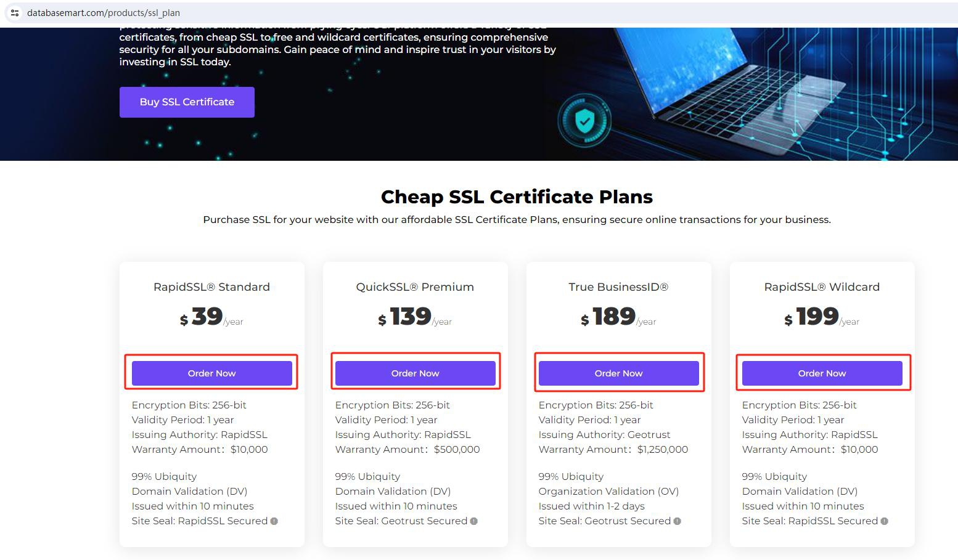Select the True BusinessID® plan title
This screenshot has height=560, width=958.
[618, 287]
